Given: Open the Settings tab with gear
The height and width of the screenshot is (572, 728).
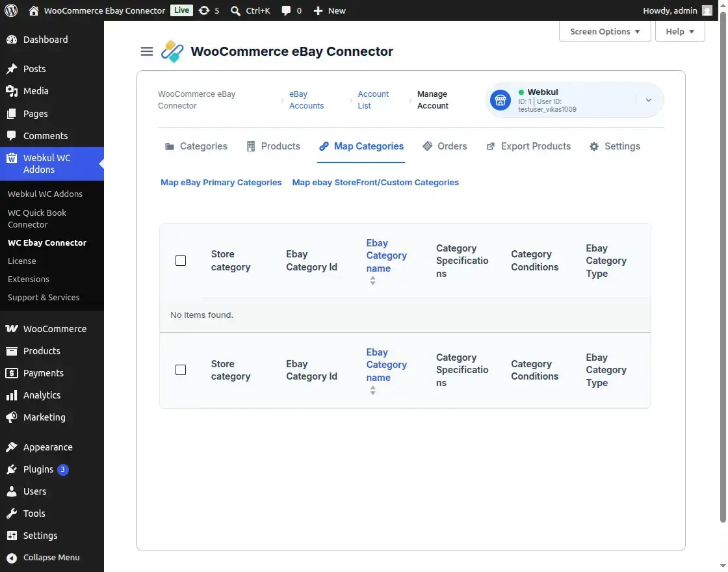Looking at the screenshot, I should point(615,146).
